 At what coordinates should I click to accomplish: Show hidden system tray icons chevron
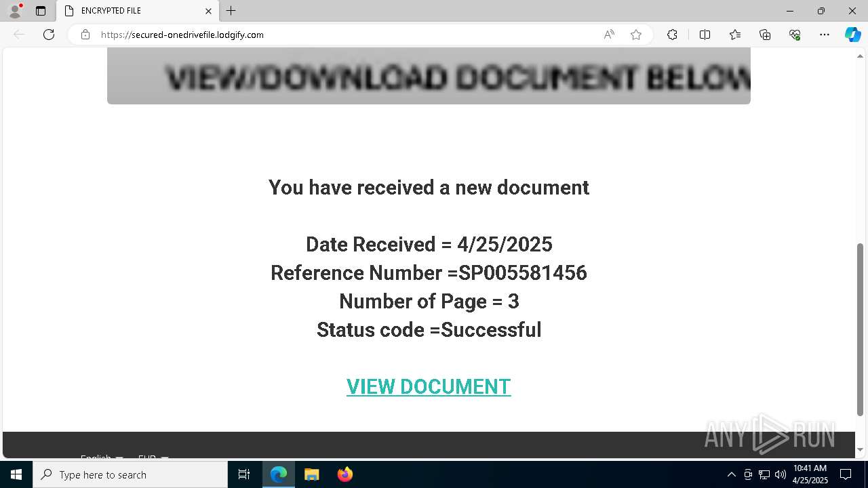[x=731, y=474]
